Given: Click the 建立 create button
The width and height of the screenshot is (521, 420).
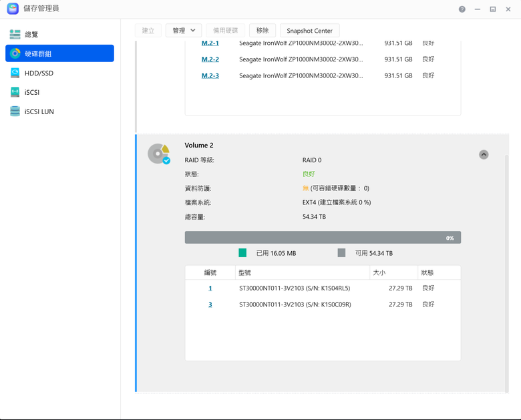Looking at the screenshot, I should coord(148,31).
